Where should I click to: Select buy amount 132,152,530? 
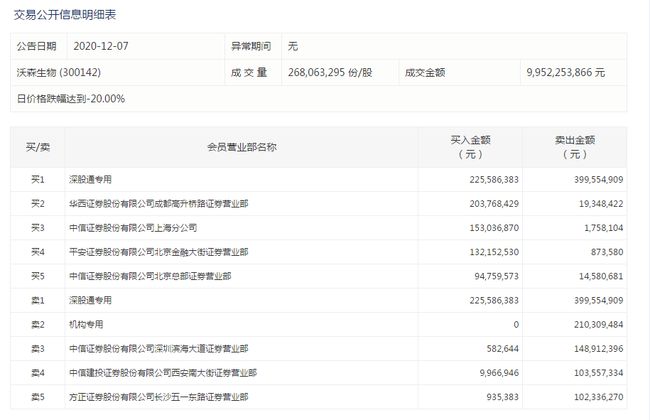click(494, 252)
